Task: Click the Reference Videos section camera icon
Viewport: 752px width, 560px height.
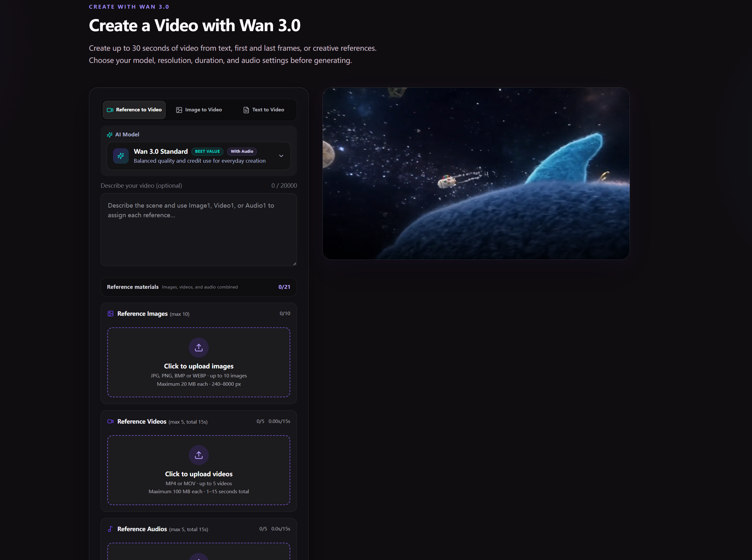Action: click(110, 422)
